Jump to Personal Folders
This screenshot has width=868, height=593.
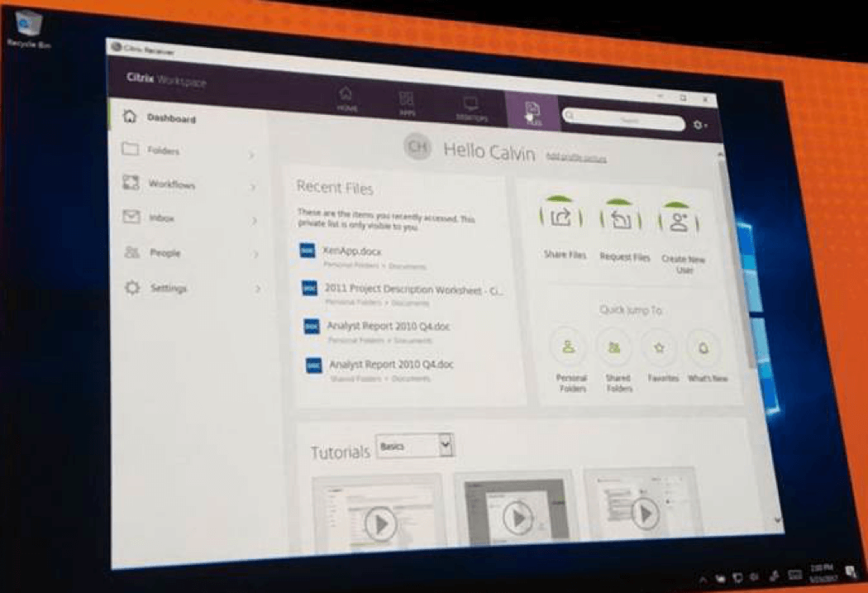[569, 347]
